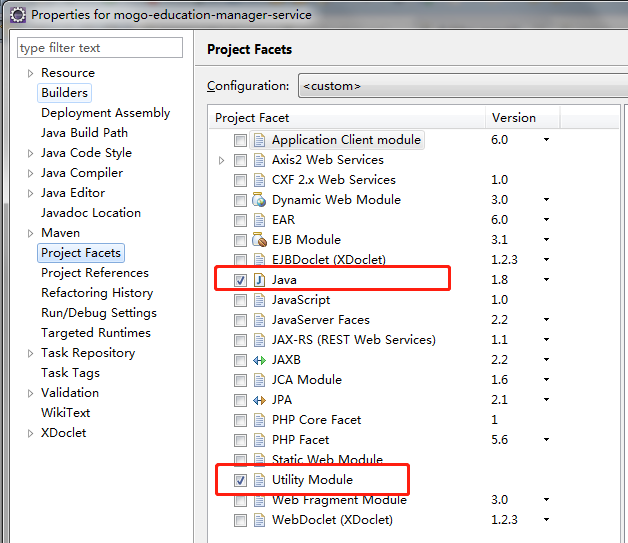Image resolution: width=628 pixels, height=543 pixels.
Task: Expand the XDoclet tree node
Action: (30, 433)
